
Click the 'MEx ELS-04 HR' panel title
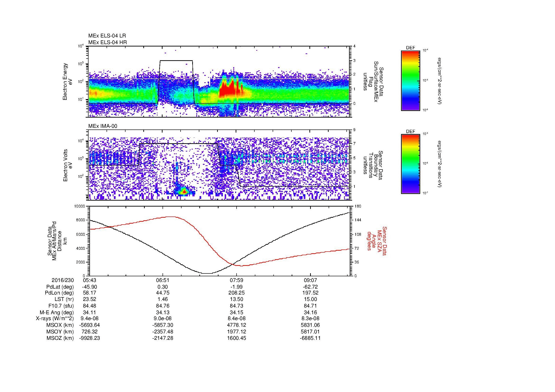107,42
